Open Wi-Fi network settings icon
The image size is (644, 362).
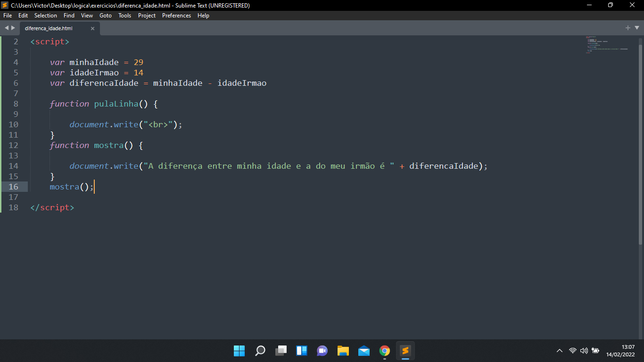pyautogui.click(x=573, y=351)
